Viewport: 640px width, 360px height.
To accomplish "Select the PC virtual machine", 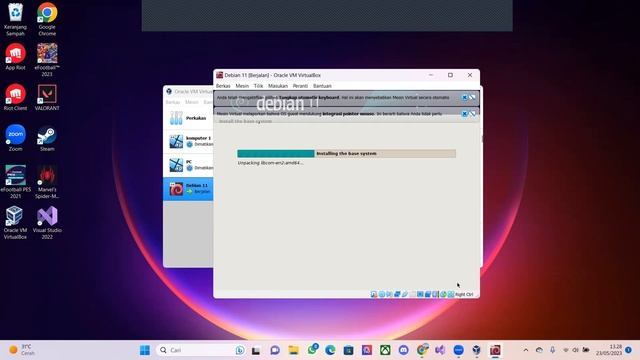I will 188,164.
